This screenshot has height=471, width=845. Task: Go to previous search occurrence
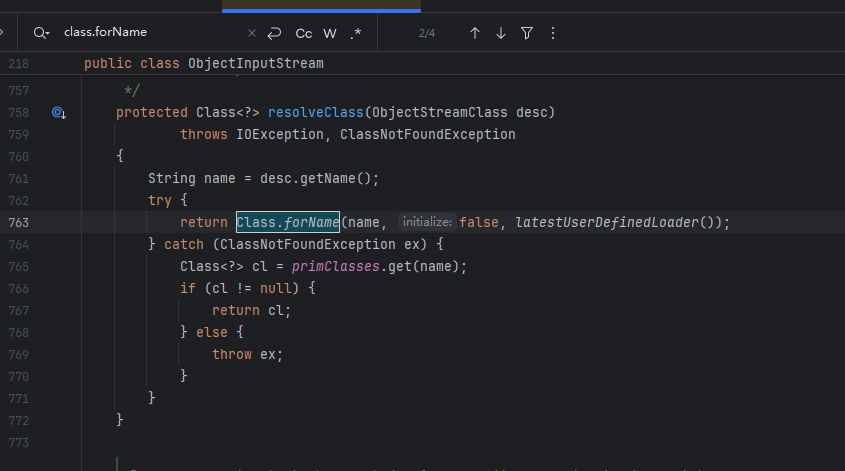tap(475, 33)
